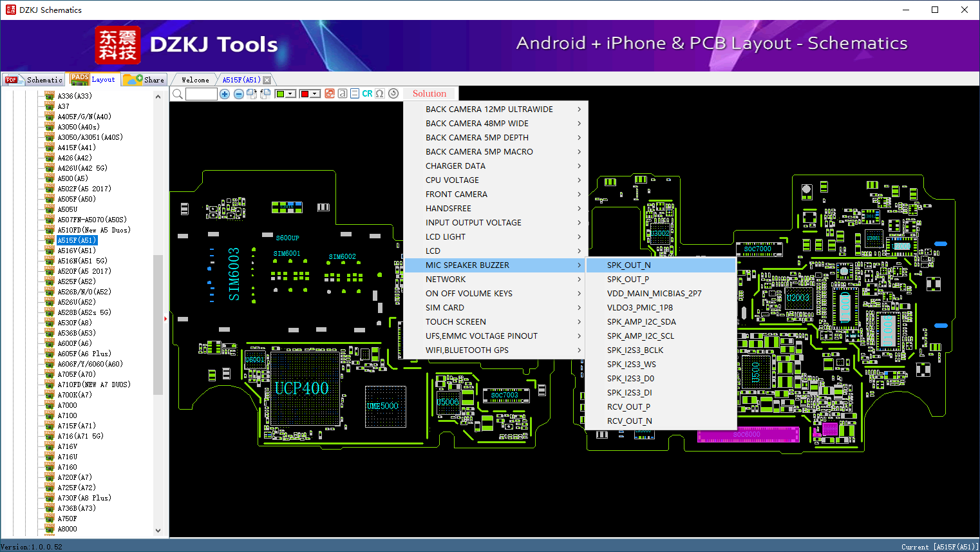The height and width of the screenshot is (552, 980).
Task: Choose TOUCH SCREEN from the Solution menu
Action: [x=494, y=322]
